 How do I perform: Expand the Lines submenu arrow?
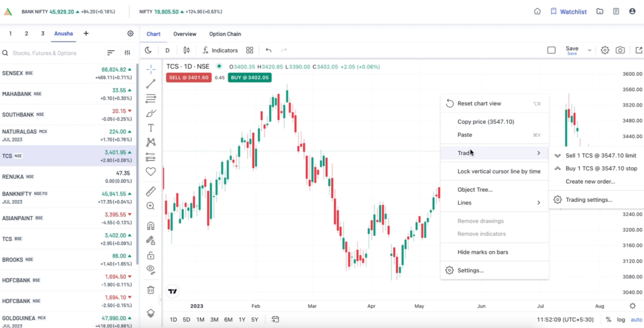pyautogui.click(x=539, y=203)
